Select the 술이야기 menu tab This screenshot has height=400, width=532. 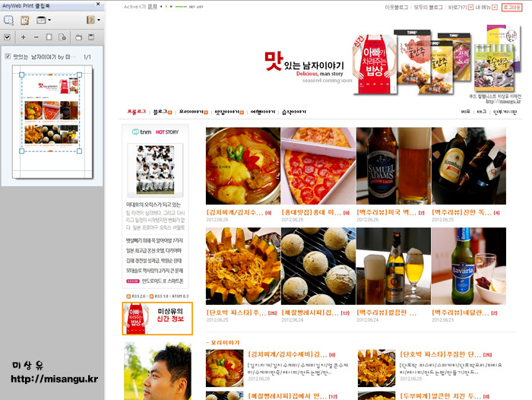click(x=294, y=112)
